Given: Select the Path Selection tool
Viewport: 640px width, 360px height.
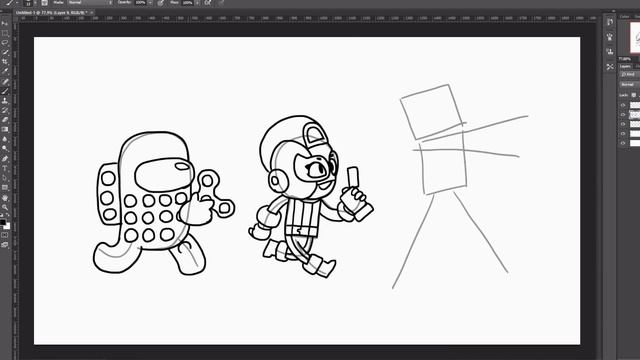Looking at the screenshot, I should [5, 178].
